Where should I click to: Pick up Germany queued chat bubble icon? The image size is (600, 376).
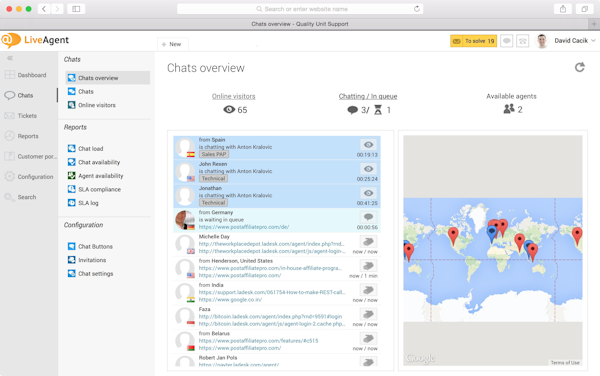368,217
